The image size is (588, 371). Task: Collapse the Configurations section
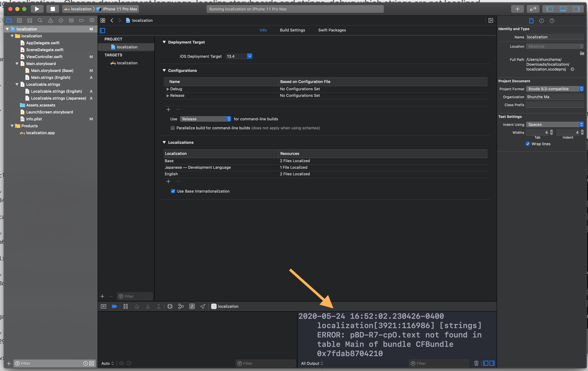(x=164, y=71)
